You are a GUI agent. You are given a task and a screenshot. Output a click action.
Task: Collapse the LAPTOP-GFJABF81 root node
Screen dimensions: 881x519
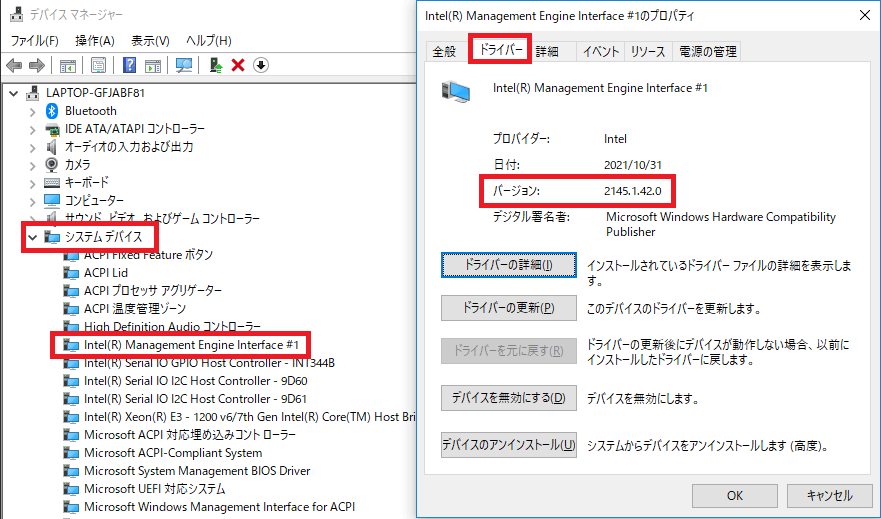[x=13, y=93]
